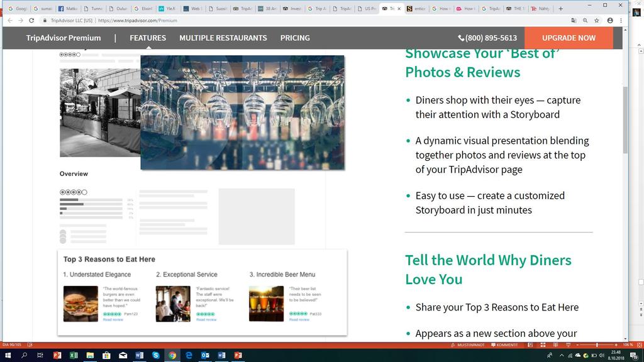The image size is (644, 362).
Task: Switch to the first Google tab
Action: 18,8
